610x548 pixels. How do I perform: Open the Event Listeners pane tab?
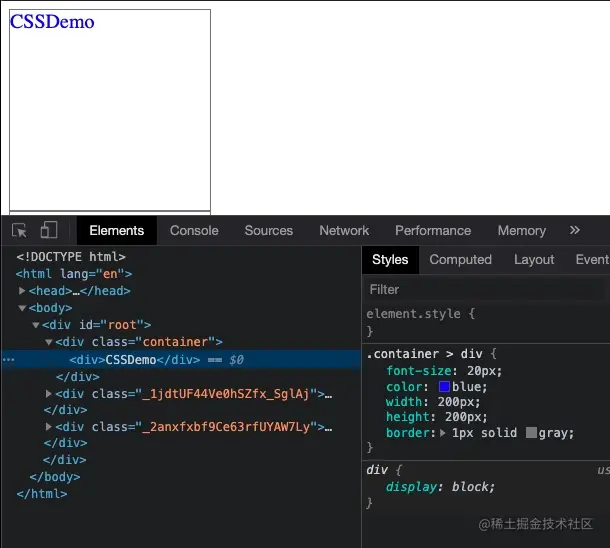[x=592, y=259]
